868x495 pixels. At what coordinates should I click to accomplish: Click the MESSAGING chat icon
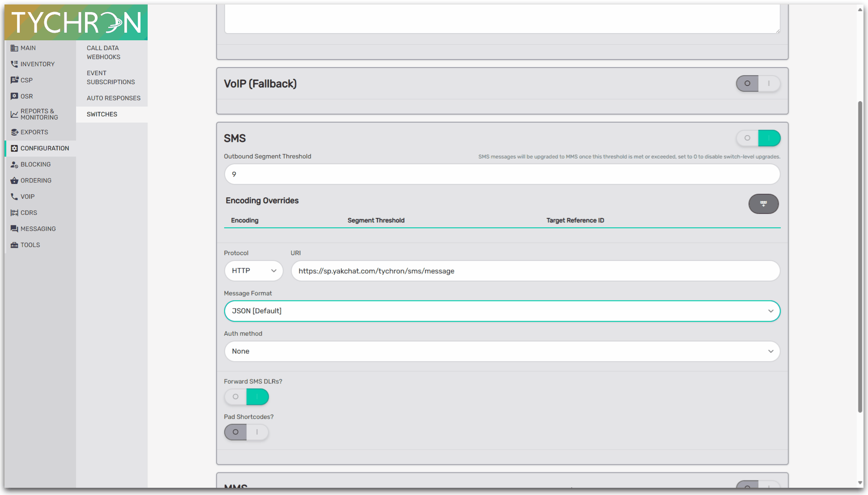[14, 229]
